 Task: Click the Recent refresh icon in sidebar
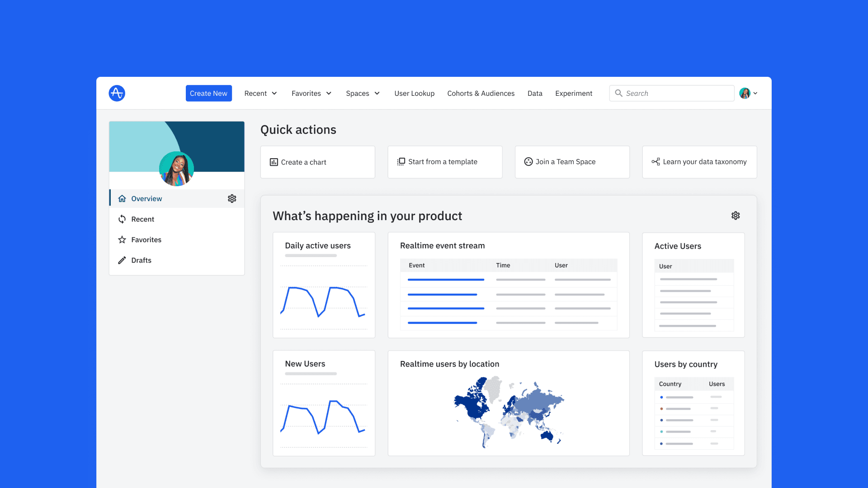point(122,219)
